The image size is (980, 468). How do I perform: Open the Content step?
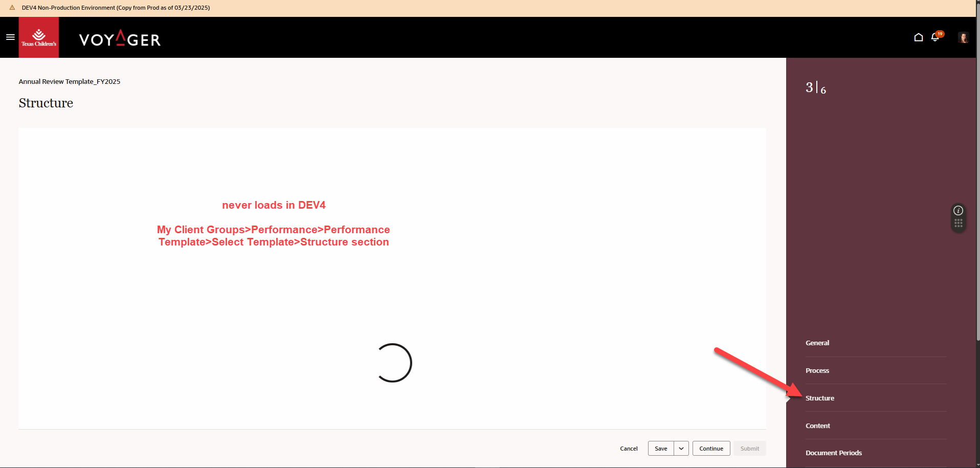tap(818, 426)
